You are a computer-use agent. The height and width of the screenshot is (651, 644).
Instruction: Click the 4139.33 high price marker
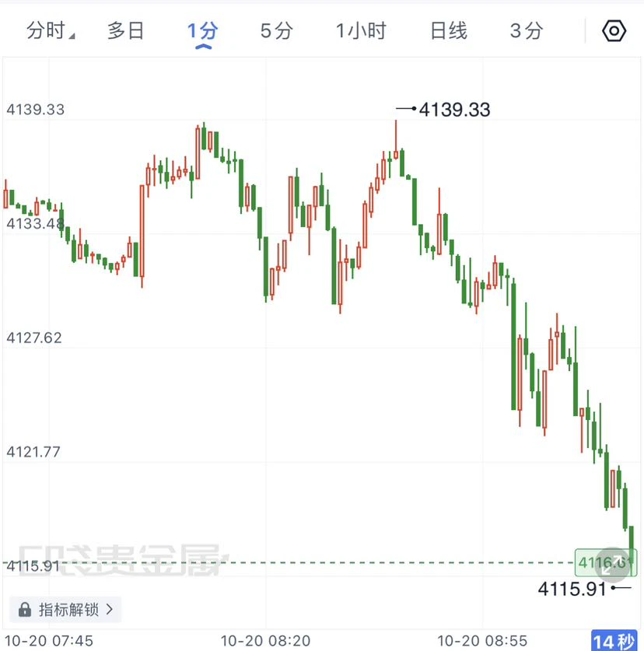click(x=443, y=110)
